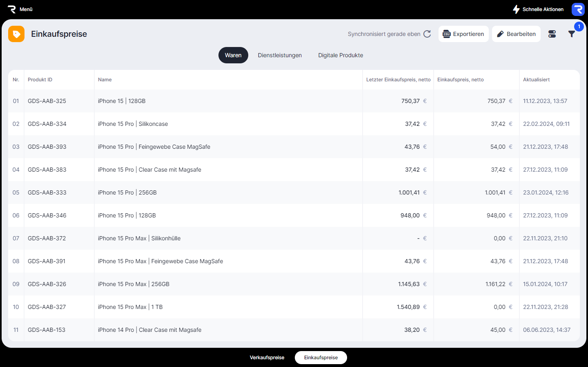The width and height of the screenshot is (588, 367).
Task: Sort by Aktualisiert column header
Action: (536, 80)
